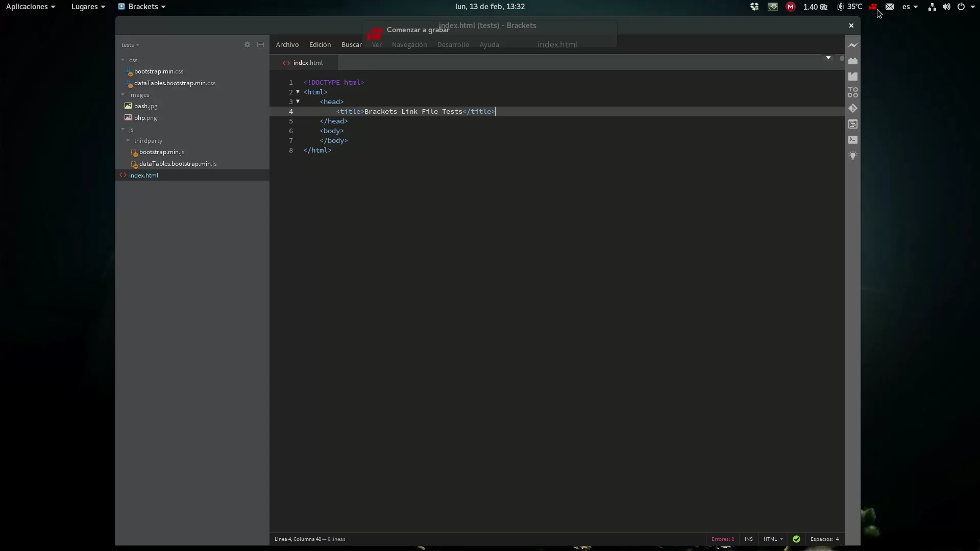
Task: Open the Extension Manager icon
Action: point(854,61)
